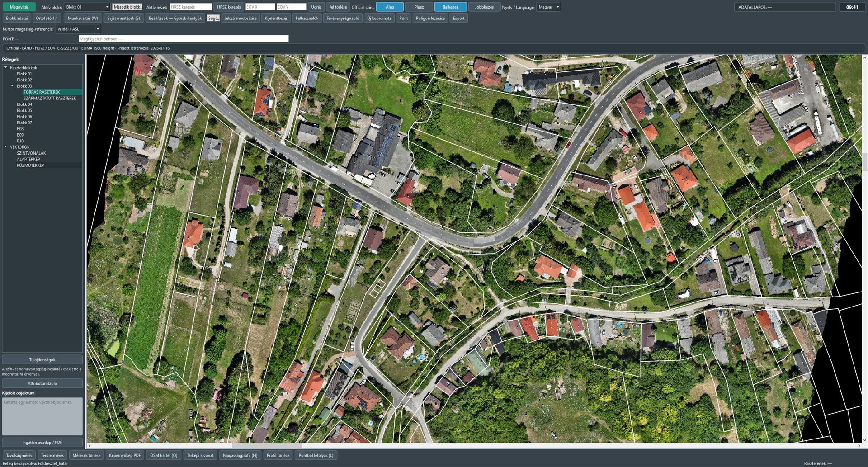Click the Jel törlése button

click(x=338, y=7)
